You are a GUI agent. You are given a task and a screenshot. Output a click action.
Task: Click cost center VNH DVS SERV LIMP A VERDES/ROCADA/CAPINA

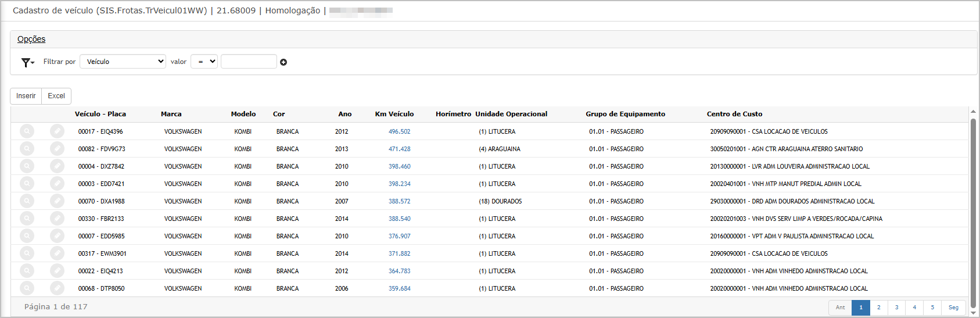(x=796, y=219)
